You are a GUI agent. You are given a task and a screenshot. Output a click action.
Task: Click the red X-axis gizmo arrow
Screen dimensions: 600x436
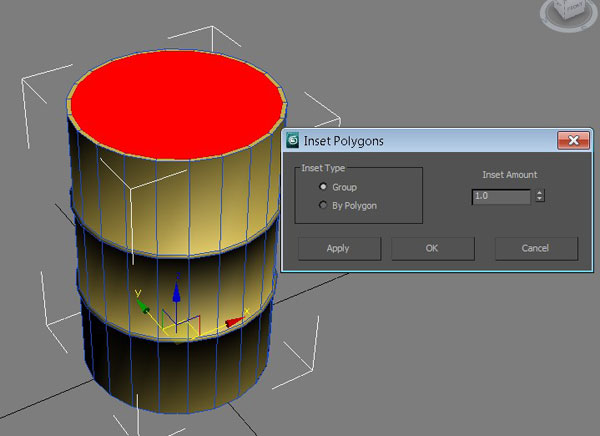pyautogui.click(x=234, y=322)
